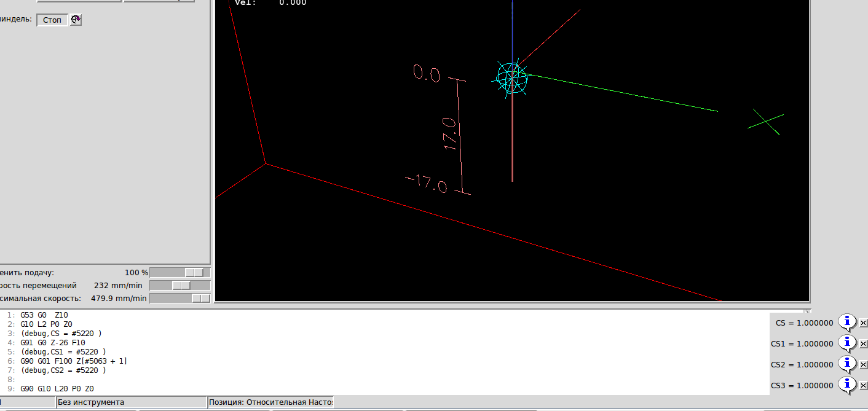Click the Позиция: Относительная status bar entry
The width and height of the screenshot is (868, 411).
pyautogui.click(x=270, y=402)
